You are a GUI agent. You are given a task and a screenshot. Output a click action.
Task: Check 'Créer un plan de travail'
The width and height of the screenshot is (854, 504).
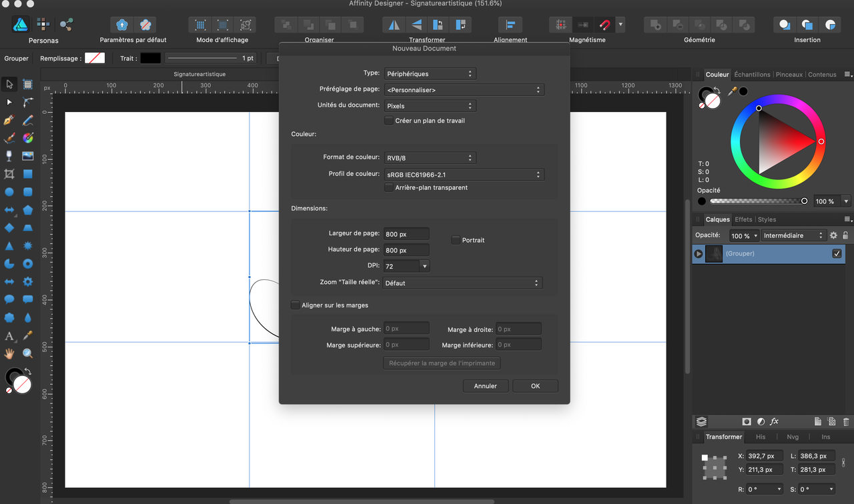(x=389, y=121)
